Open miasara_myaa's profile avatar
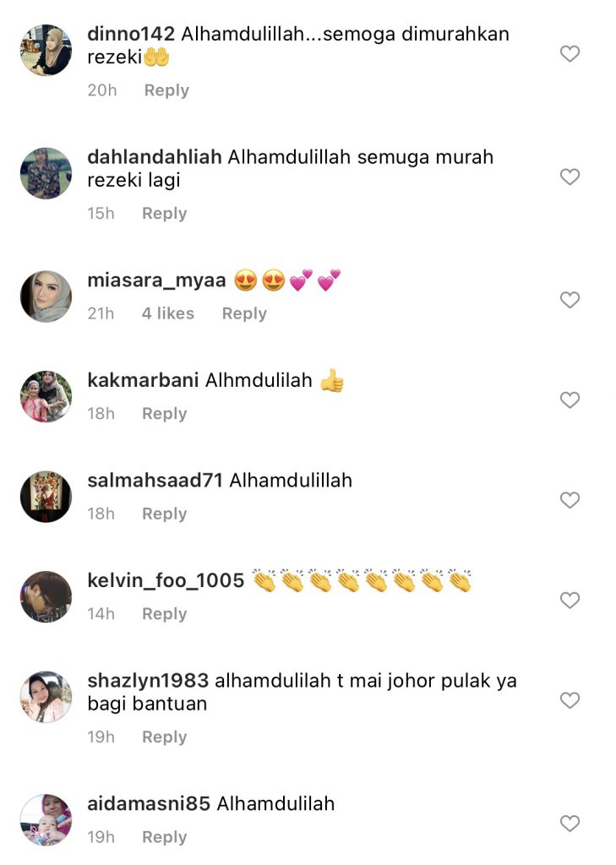This screenshot has height=865, width=616. (46, 296)
